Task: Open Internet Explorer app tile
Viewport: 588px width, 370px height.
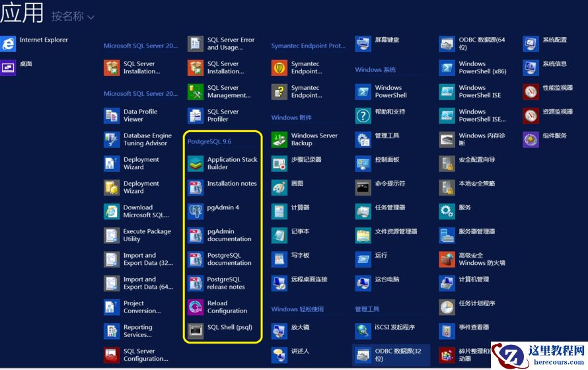Action: pyautogui.click(x=34, y=44)
